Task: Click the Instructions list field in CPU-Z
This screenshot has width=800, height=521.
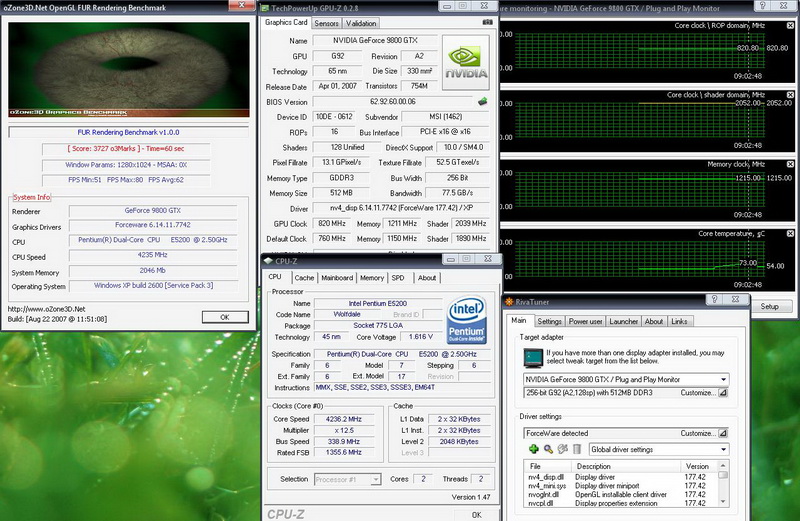Action: pyautogui.click(x=402, y=387)
